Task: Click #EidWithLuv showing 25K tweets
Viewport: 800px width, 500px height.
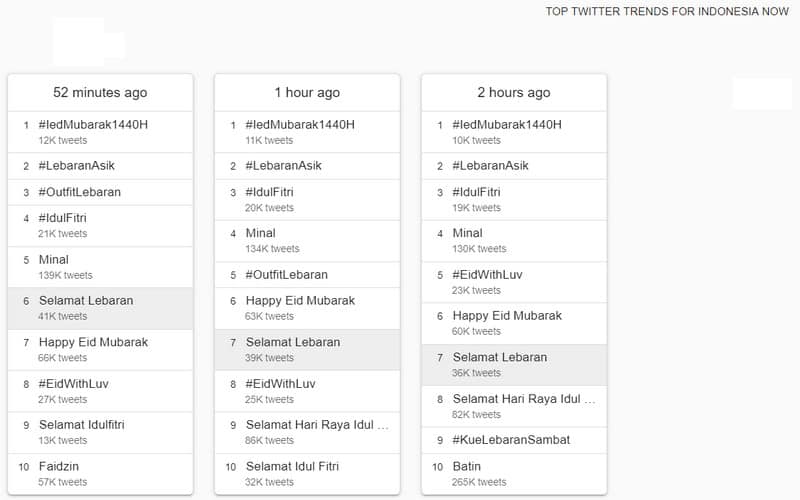Action: click(x=281, y=384)
